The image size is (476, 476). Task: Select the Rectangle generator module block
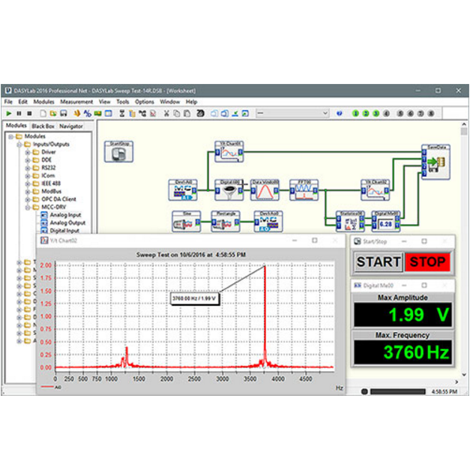tap(226, 222)
